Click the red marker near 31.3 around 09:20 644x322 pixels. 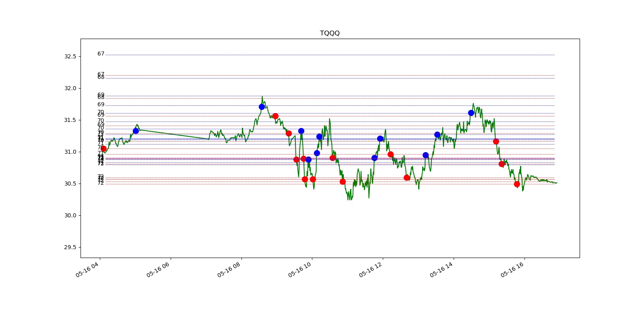tap(289, 133)
